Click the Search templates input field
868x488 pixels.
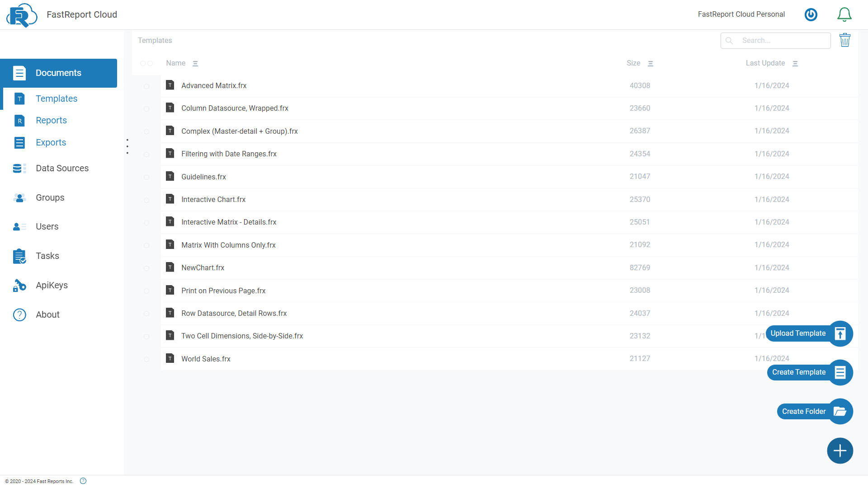(782, 40)
